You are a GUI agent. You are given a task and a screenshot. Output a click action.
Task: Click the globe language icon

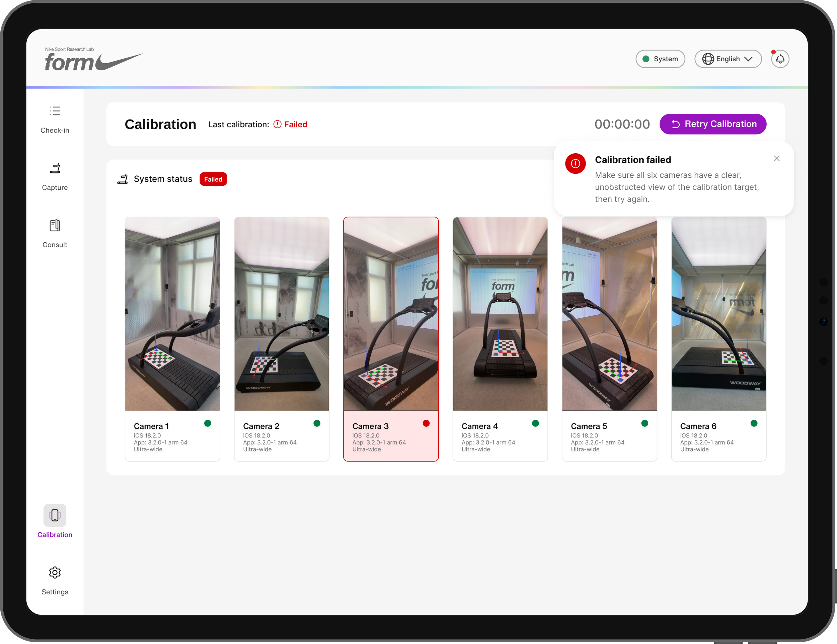tap(708, 59)
